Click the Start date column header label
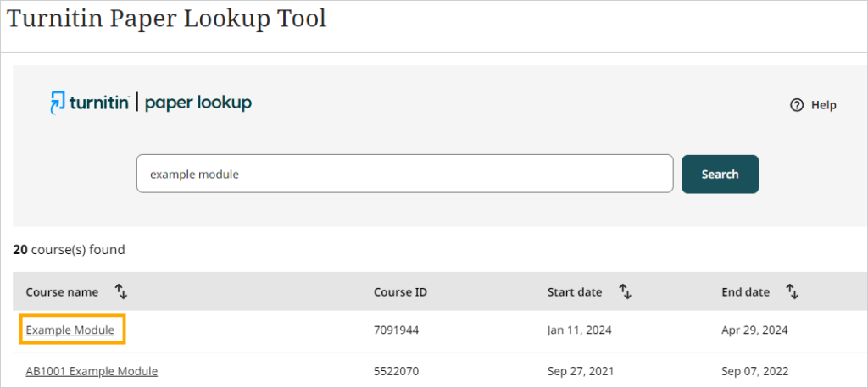Screen dimensions: 868x388 pyautogui.click(x=575, y=292)
